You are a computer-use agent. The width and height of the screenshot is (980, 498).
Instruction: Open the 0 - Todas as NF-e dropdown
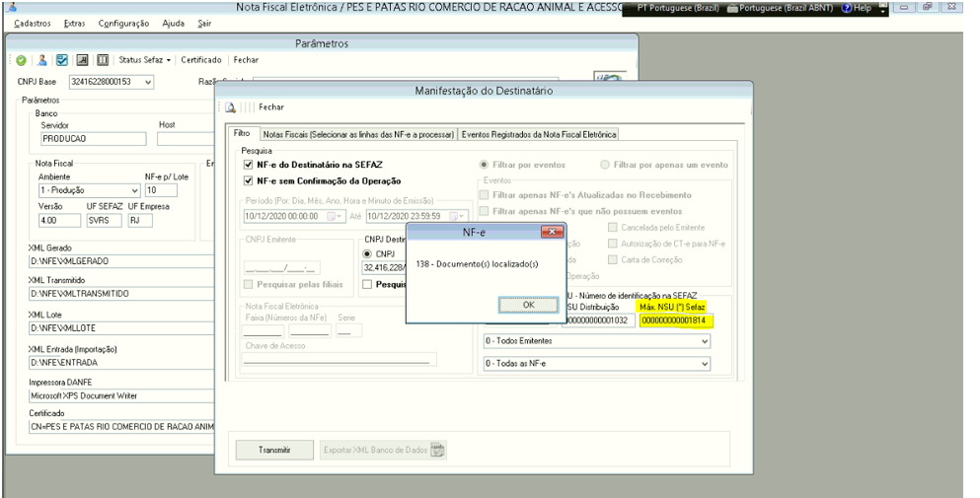tap(705, 364)
